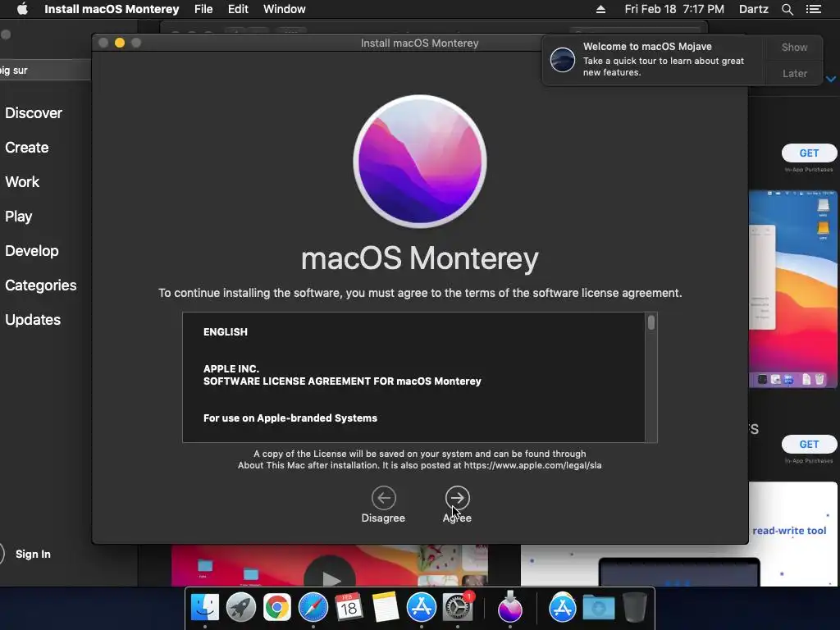Open Launchpad from the Dock
Viewport: 840px width, 630px height.
click(x=241, y=608)
